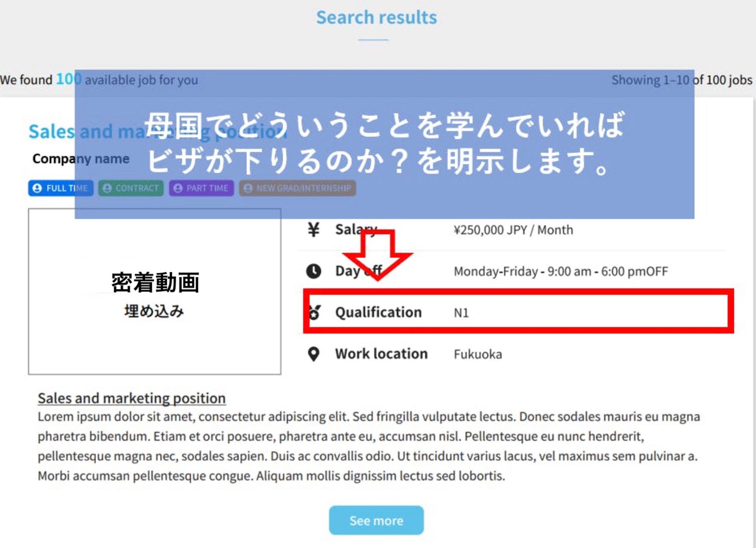756x548 pixels.
Task: Click the Japanese text on the blue overlay banner
Action: (385, 144)
